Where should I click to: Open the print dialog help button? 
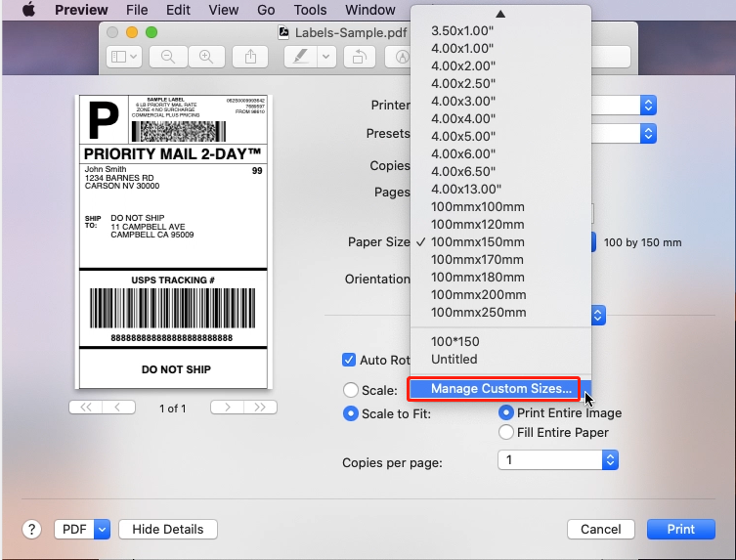pos(32,530)
